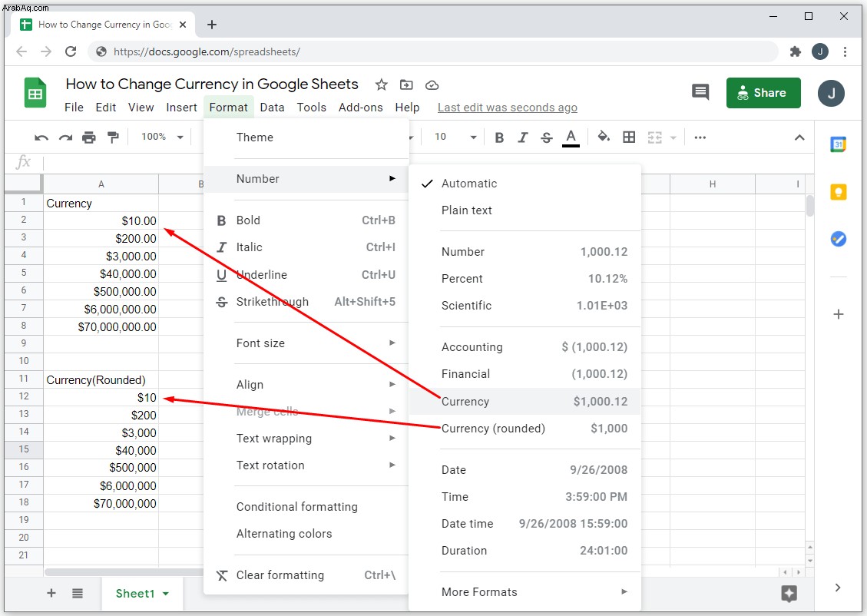The width and height of the screenshot is (867, 616).
Task: Hide the side panel with chevron
Action: pyautogui.click(x=838, y=588)
